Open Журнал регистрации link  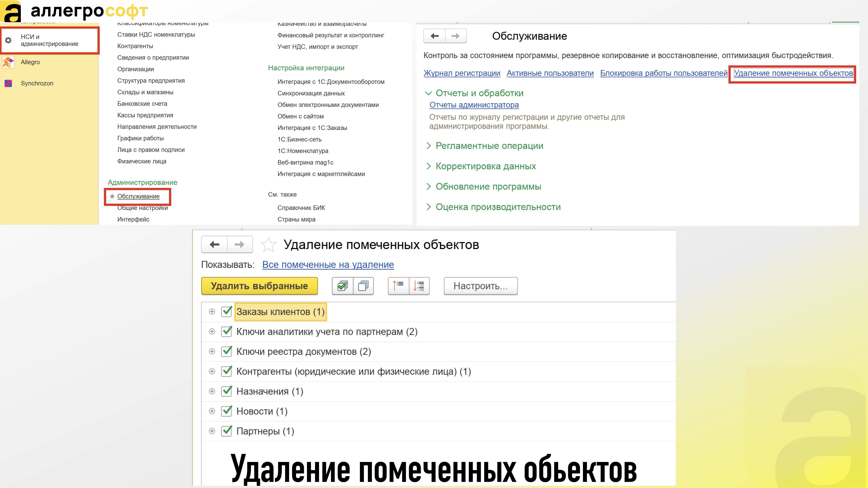(x=462, y=73)
